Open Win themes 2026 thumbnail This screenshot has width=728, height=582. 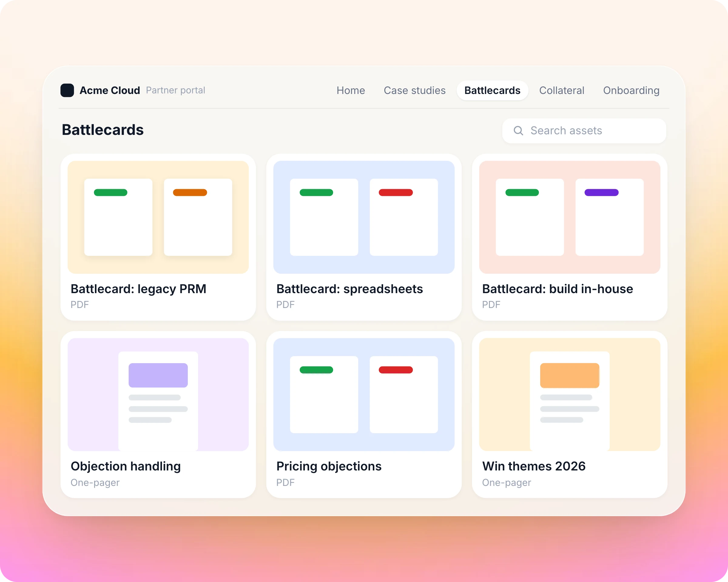click(570, 394)
